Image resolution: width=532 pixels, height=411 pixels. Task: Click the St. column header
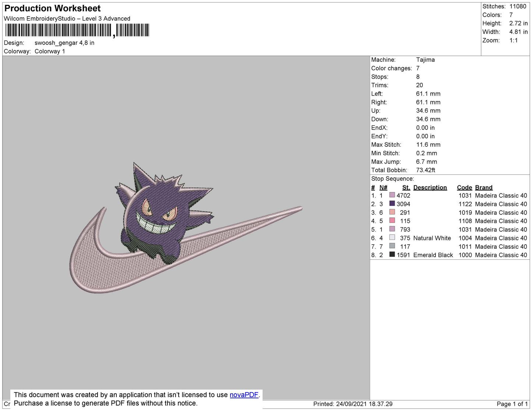click(x=406, y=187)
